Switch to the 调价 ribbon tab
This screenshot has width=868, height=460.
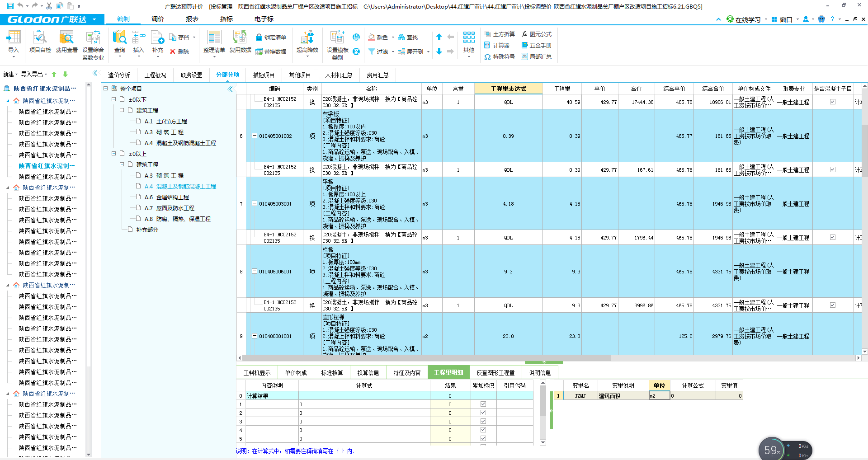(158, 19)
